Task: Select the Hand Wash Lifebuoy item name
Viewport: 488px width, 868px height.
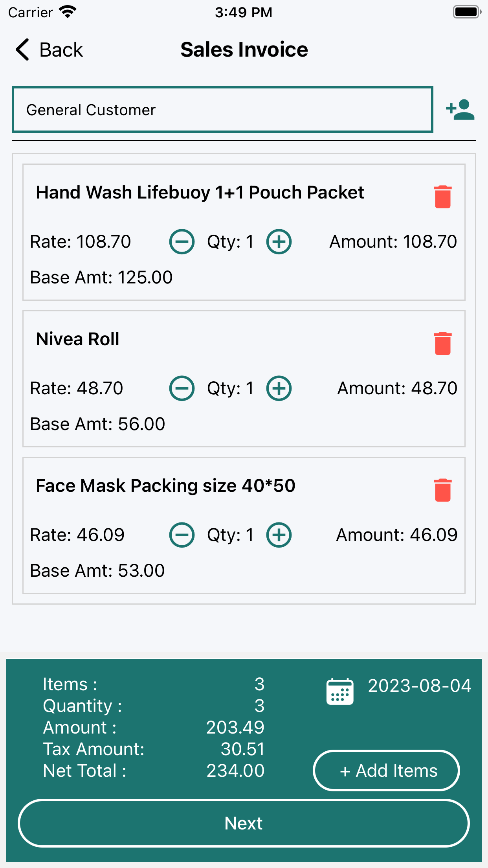Action: click(x=200, y=193)
